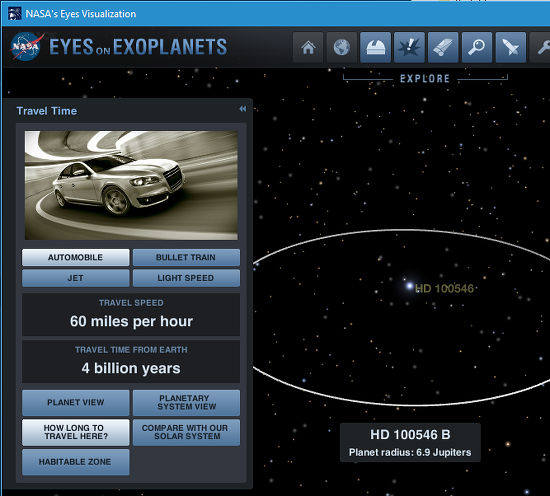
Task: Open the wrench settings icon
Action: tap(540, 47)
